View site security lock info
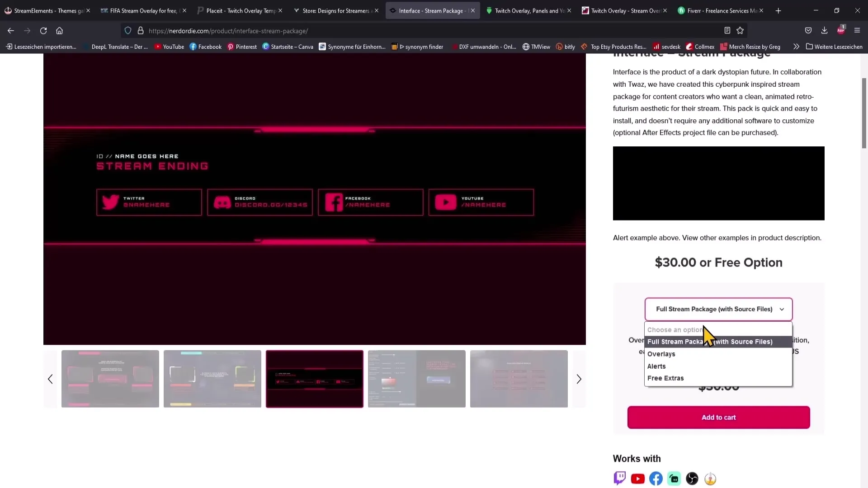 coord(141,31)
